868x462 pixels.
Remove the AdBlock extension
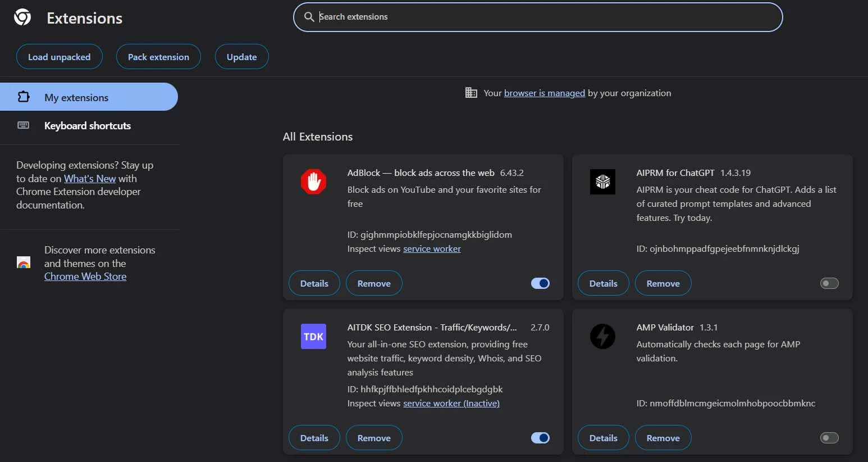coord(374,283)
